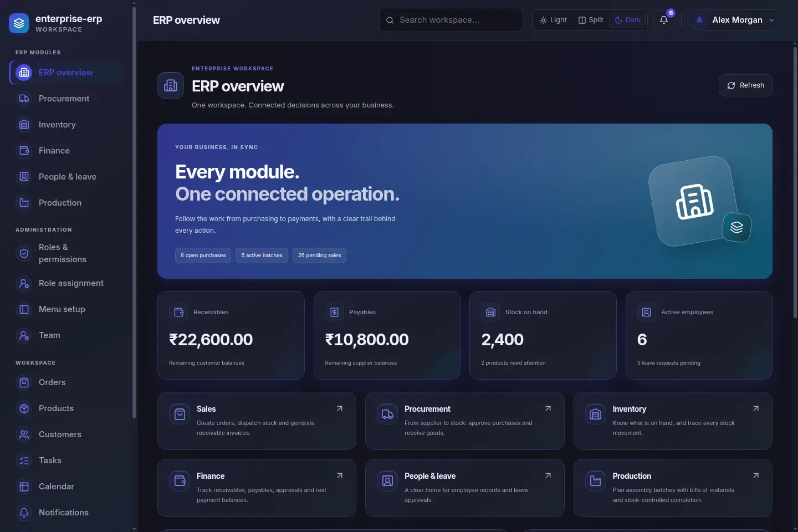Click the Production factory icon in sidebar

coord(24,203)
